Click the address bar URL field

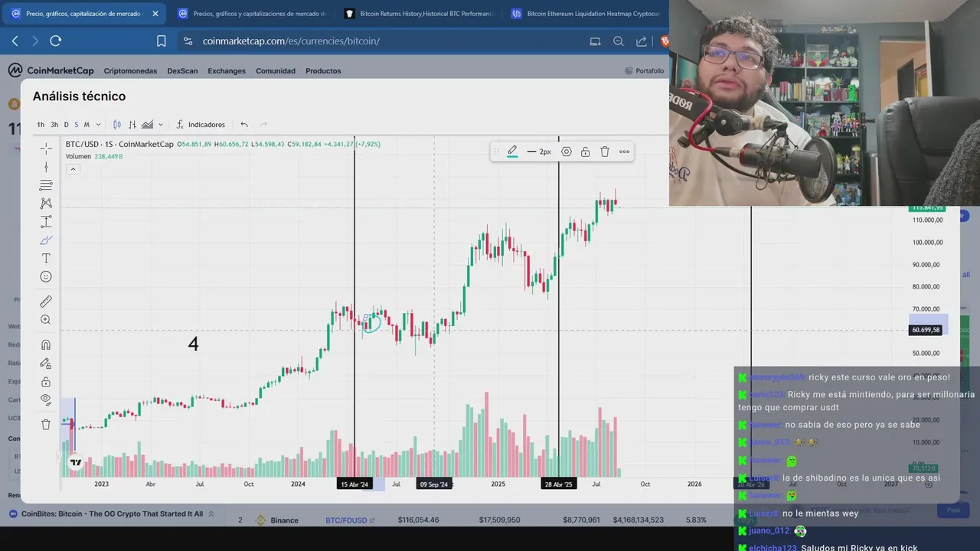pos(383,41)
